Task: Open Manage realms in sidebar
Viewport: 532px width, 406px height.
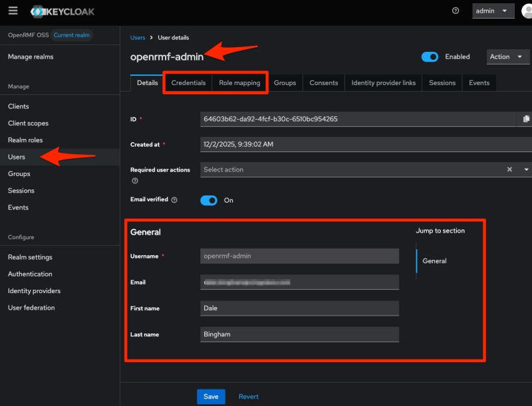Action: [31, 57]
